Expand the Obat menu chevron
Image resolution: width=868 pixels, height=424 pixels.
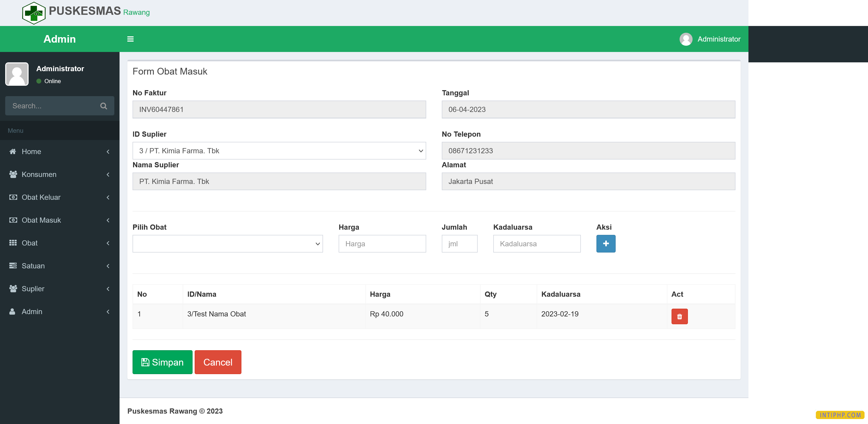108,243
